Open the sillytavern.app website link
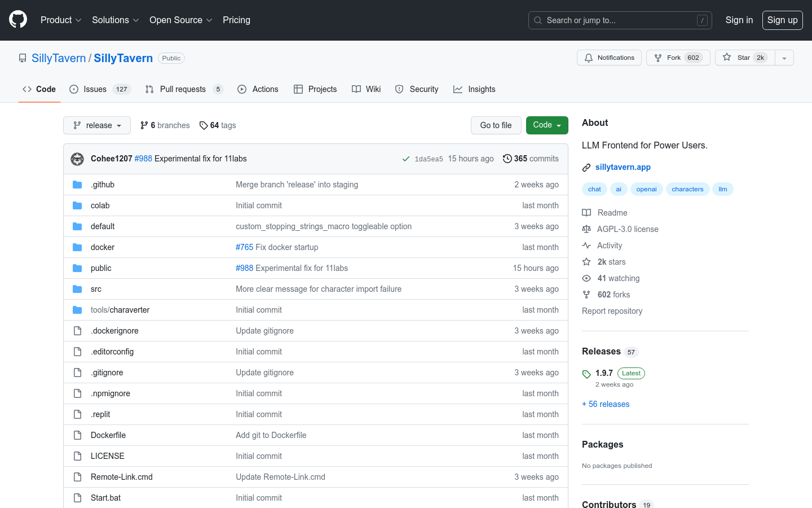812x508 pixels. [x=623, y=167]
